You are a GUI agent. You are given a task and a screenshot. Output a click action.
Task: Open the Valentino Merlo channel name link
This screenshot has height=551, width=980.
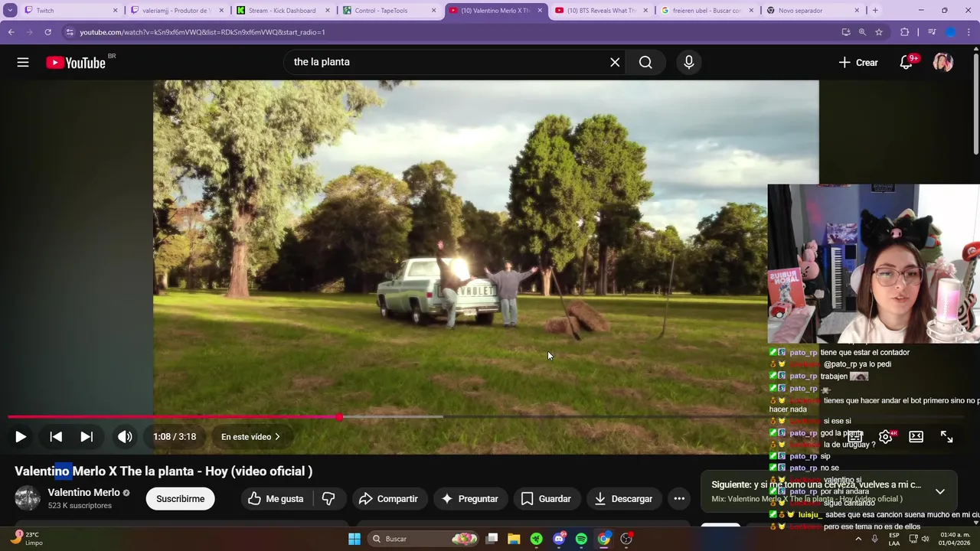click(x=83, y=493)
